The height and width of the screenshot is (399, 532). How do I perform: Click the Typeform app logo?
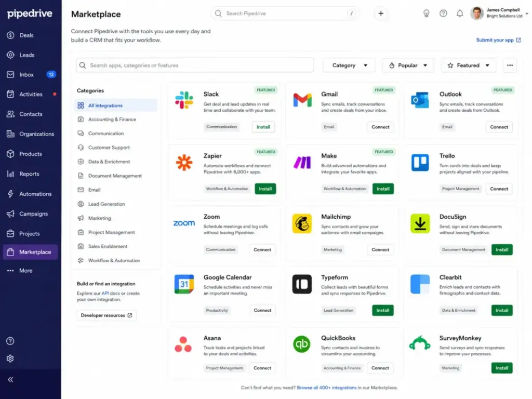click(x=302, y=284)
